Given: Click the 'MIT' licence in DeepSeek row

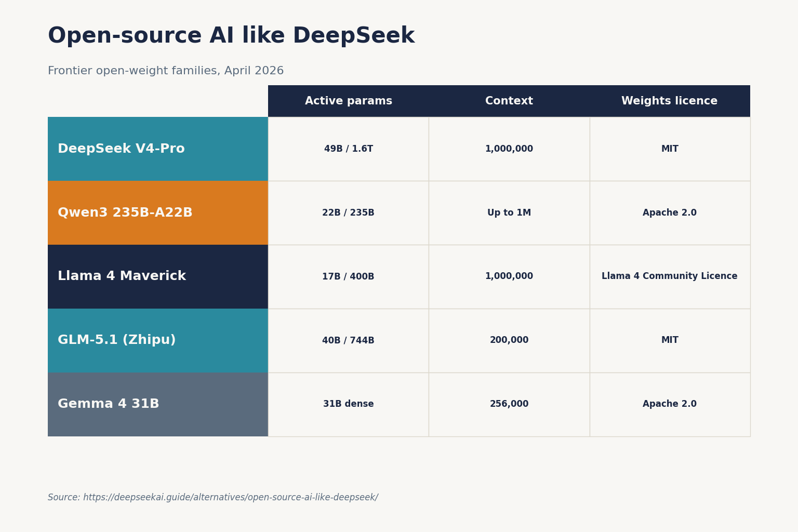Looking at the screenshot, I should coord(670,149).
